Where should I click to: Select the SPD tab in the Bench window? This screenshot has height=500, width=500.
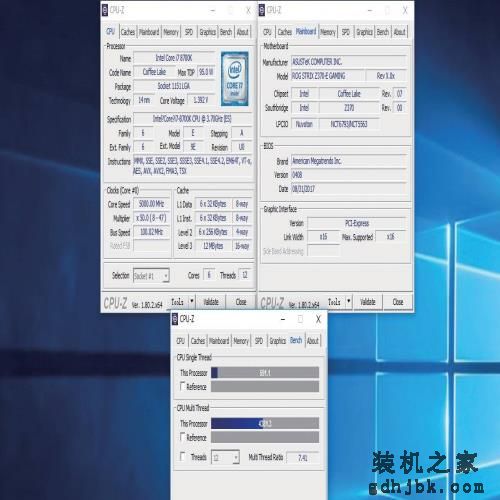[259, 341]
